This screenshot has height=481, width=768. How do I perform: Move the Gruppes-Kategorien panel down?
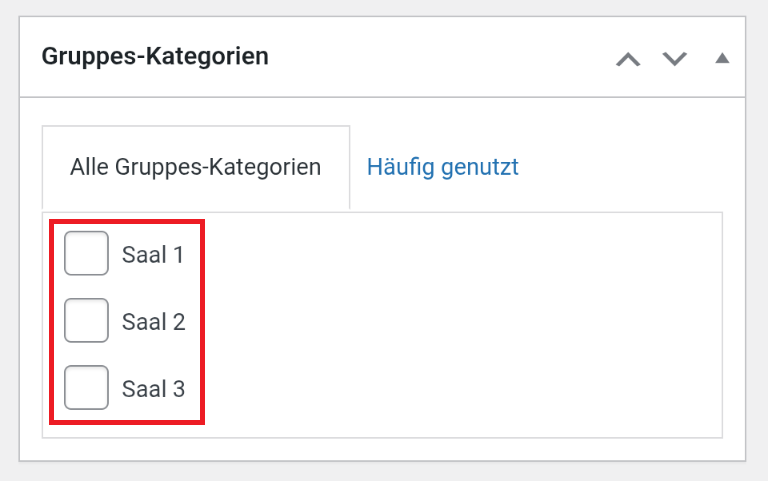pyautogui.click(x=675, y=59)
